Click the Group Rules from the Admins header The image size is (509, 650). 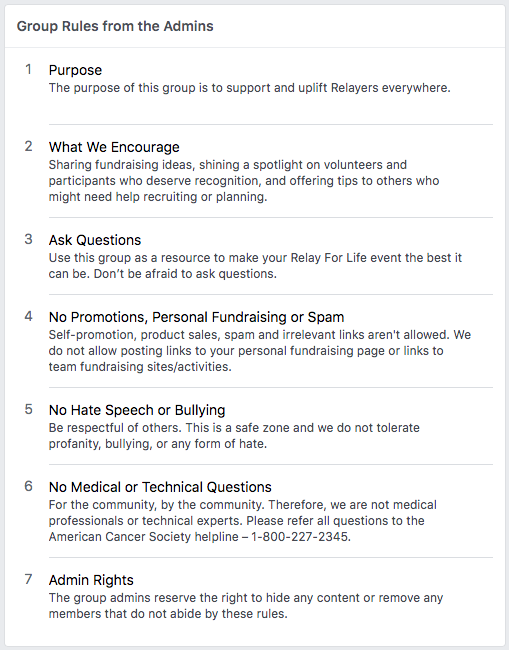[x=115, y=26]
